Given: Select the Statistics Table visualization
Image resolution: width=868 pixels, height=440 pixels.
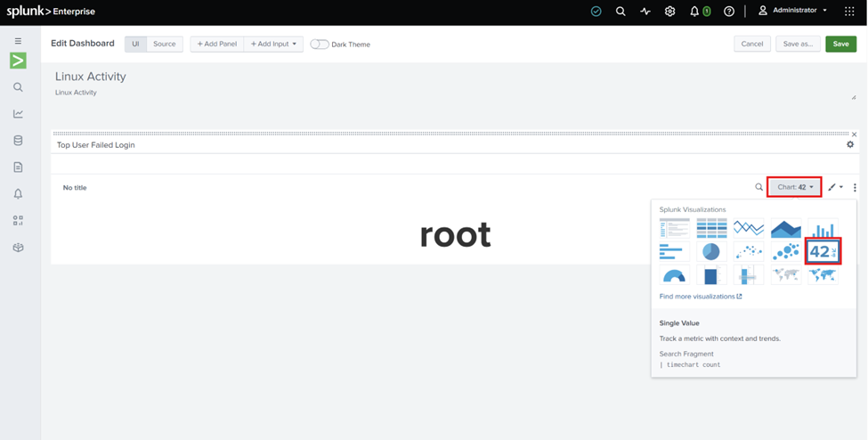Looking at the screenshot, I should pos(711,228).
